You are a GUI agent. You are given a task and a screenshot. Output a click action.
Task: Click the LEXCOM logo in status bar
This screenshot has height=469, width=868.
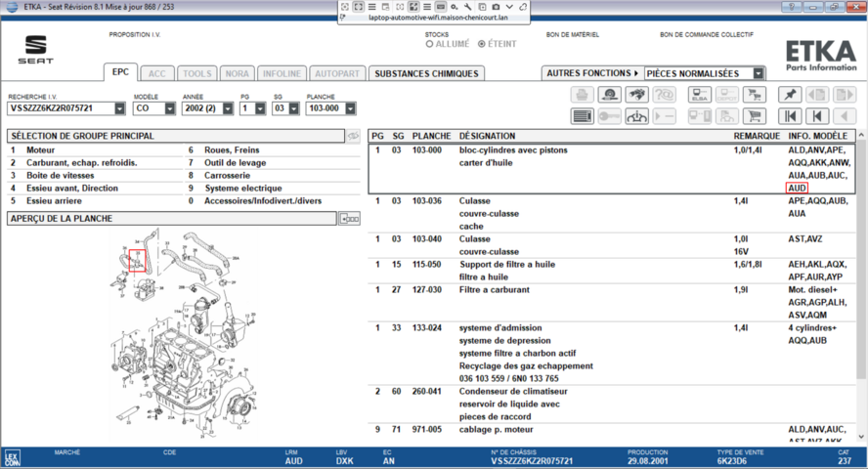pos(12,457)
